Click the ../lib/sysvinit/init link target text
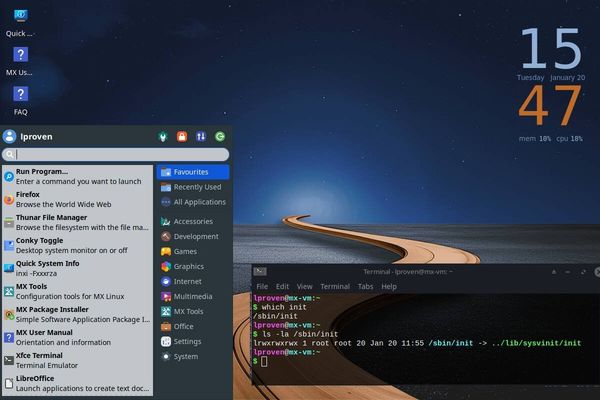Image resolution: width=600 pixels, height=400 pixels. tap(536, 343)
